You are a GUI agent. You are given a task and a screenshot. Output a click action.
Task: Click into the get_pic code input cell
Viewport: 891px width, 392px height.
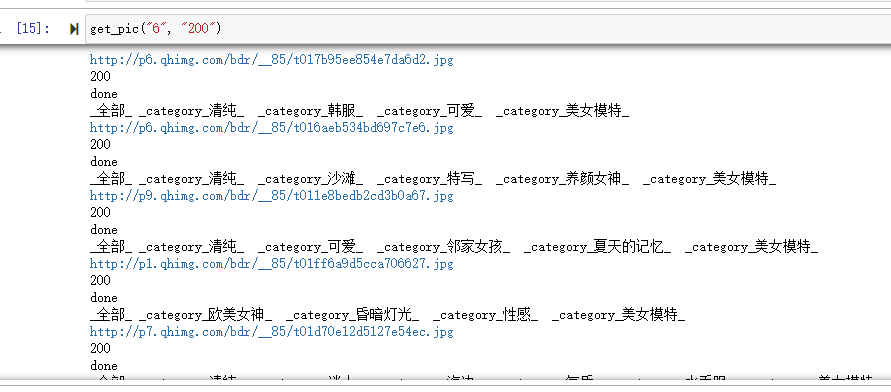point(488,28)
